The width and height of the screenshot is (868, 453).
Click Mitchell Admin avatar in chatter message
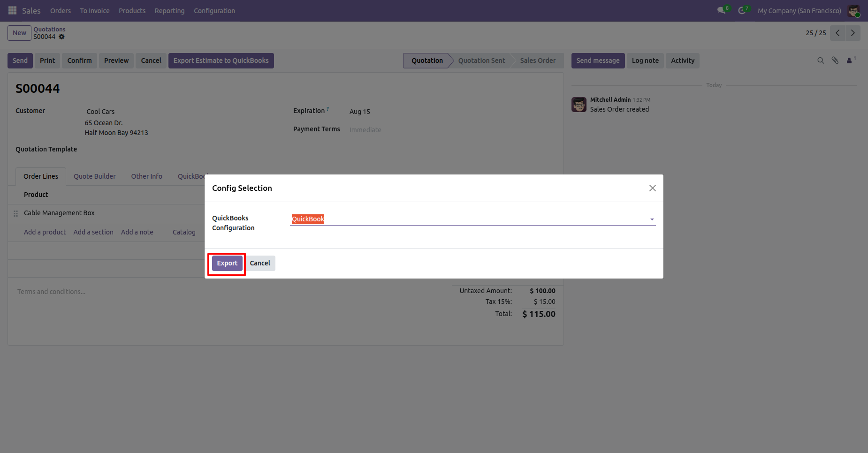tap(579, 105)
